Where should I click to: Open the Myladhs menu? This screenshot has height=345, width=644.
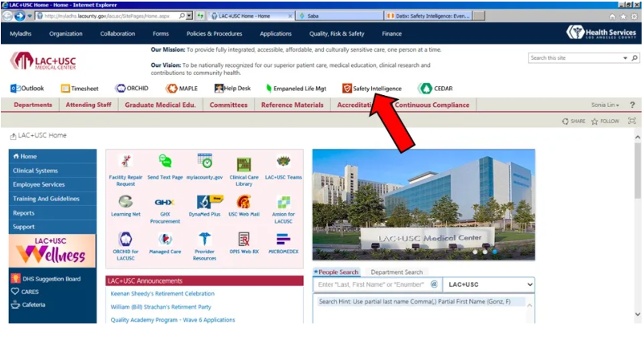[x=21, y=34]
